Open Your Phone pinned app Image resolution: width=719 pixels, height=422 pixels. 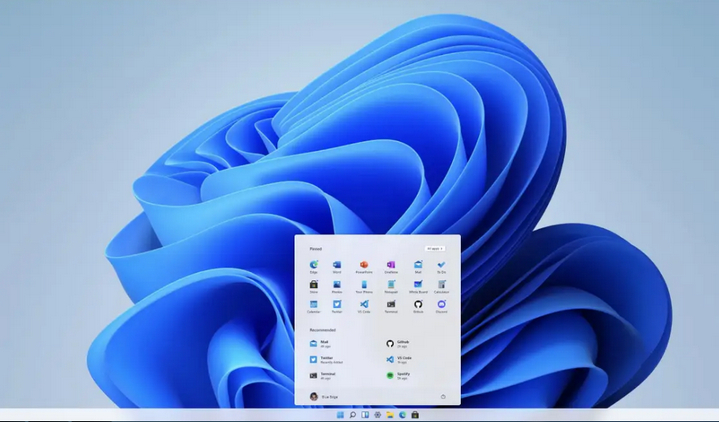(x=364, y=287)
